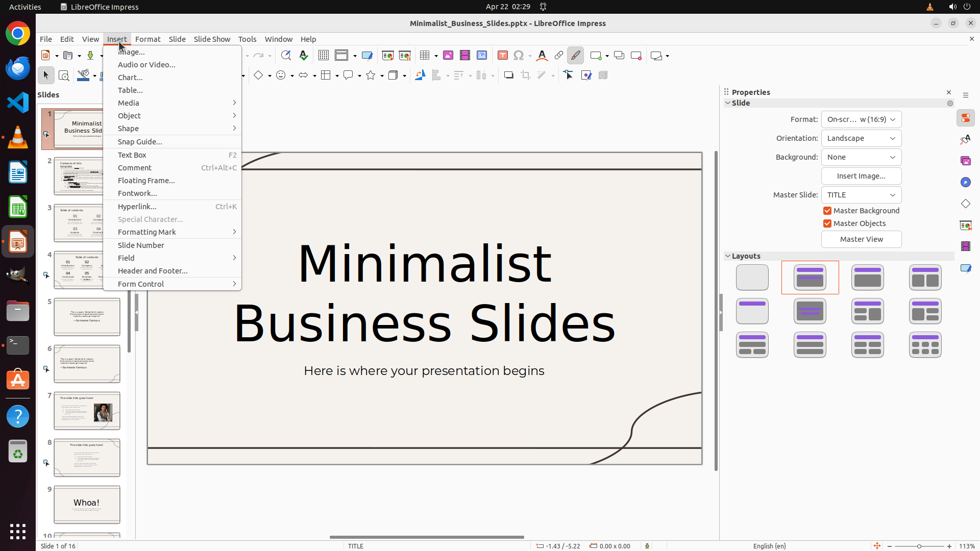This screenshot has height=551, width=980.
Task: Start presentation from first slide icon
Action: (387, 56)
